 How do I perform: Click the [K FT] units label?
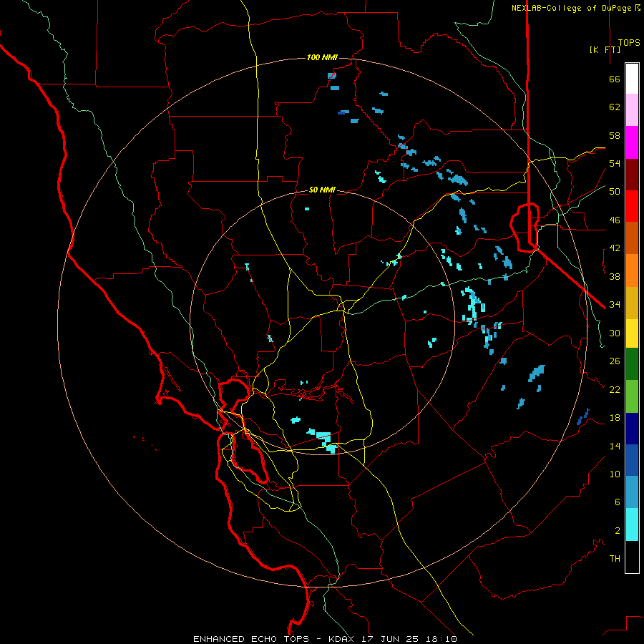pos(605,49)
